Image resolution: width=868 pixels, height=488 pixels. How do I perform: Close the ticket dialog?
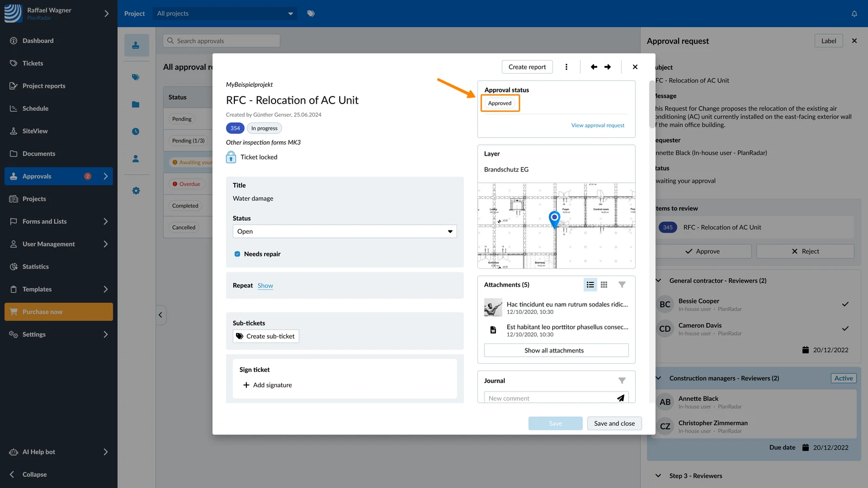tap(635, 67)
